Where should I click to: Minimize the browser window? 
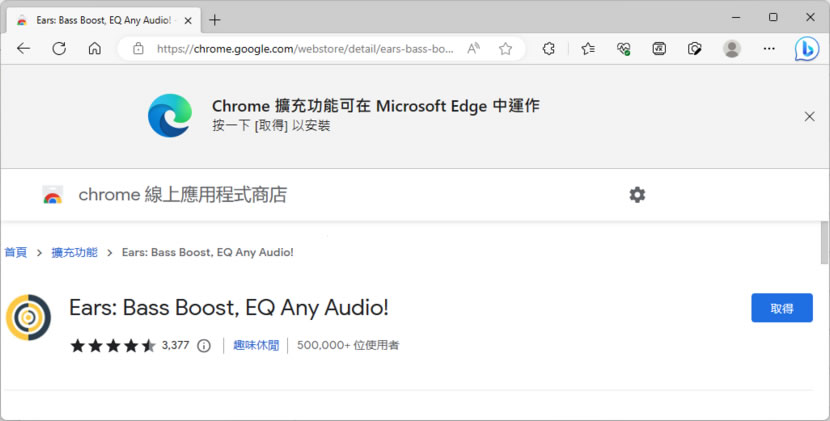pyautogui.click(x=736, y=17)
